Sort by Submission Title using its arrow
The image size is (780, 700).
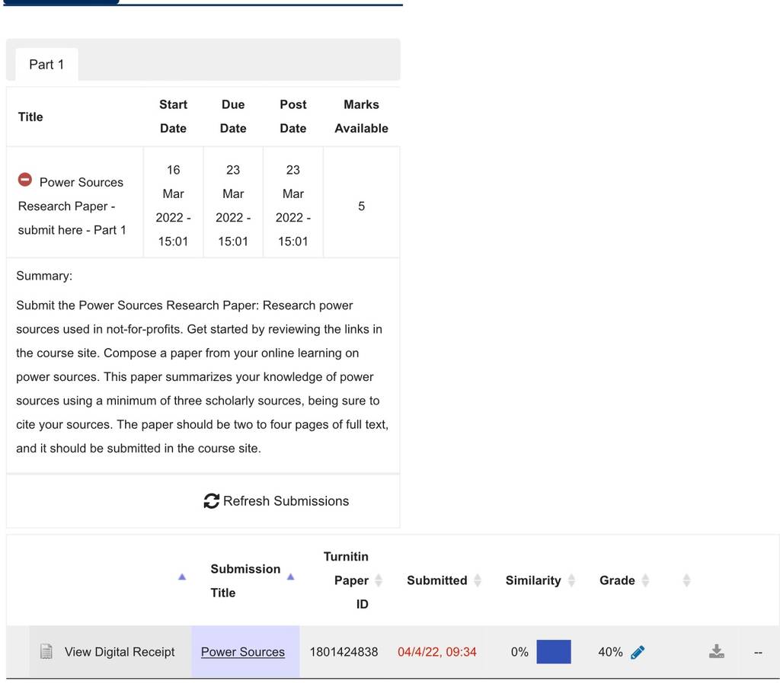pyautogui.click(x=290, y=577)
